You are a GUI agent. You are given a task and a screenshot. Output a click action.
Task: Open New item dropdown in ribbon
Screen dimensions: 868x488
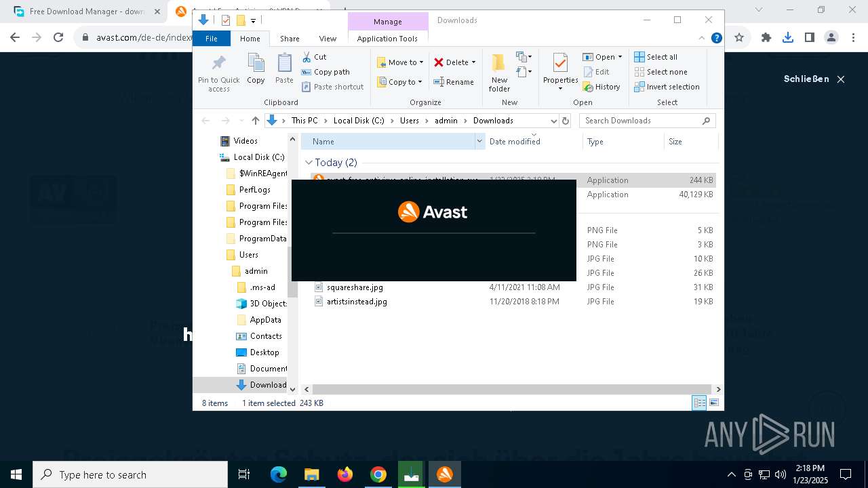(524, 57)
